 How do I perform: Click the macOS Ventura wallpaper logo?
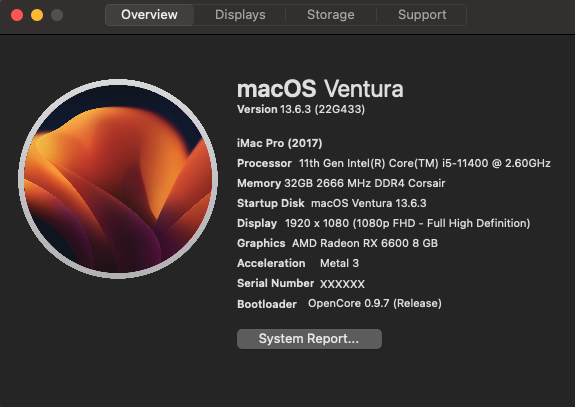(118, 179)
